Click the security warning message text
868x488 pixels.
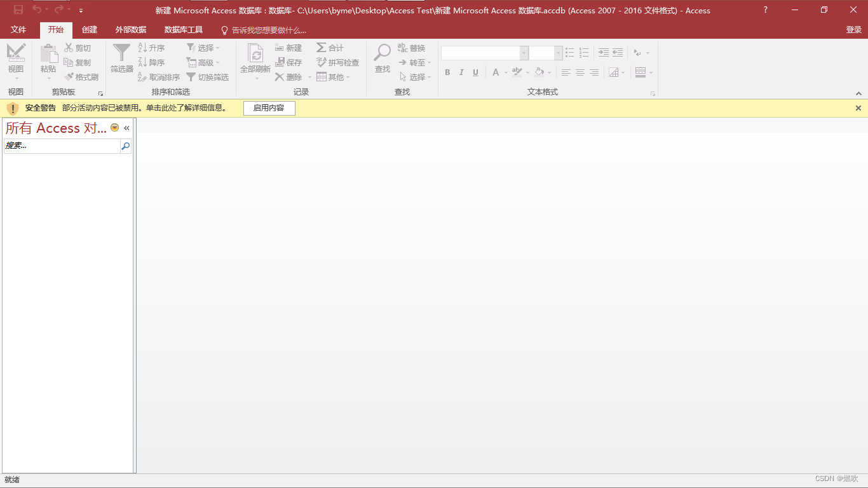[144, 108]
